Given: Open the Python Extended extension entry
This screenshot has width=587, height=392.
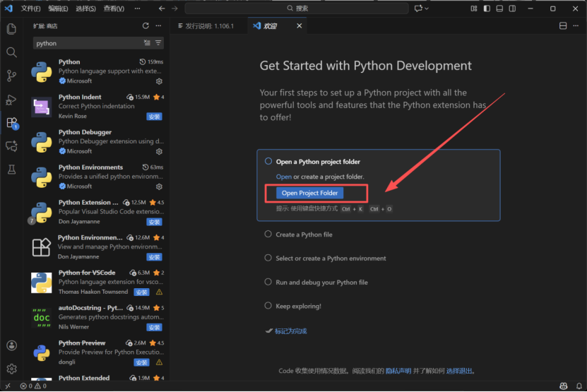Looking at the screenshot, I should (97, 377).
